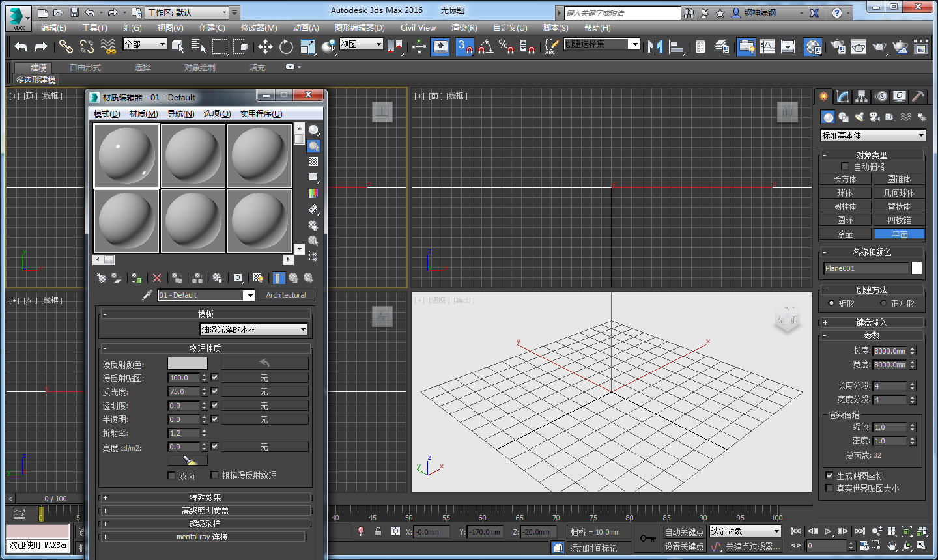Open the 油漆光泽的木材 template dropdown

[x=253, y=329]
